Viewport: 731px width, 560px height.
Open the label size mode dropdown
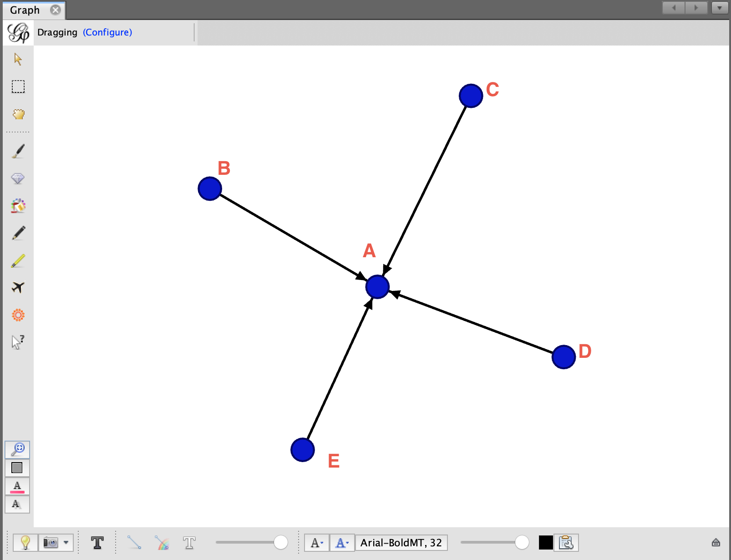click(x=317, y=543)
